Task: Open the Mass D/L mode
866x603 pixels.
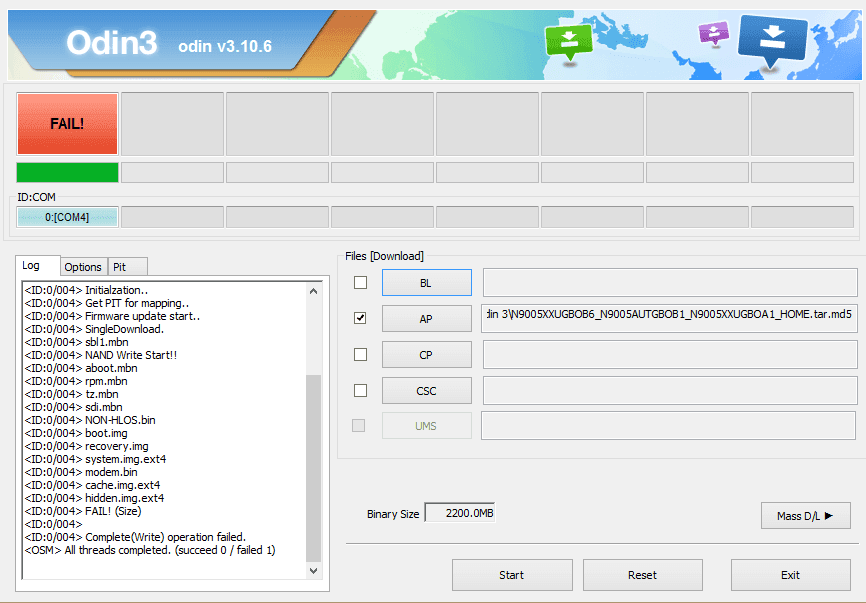Action: pyautogui.click(x=805, y=516)
